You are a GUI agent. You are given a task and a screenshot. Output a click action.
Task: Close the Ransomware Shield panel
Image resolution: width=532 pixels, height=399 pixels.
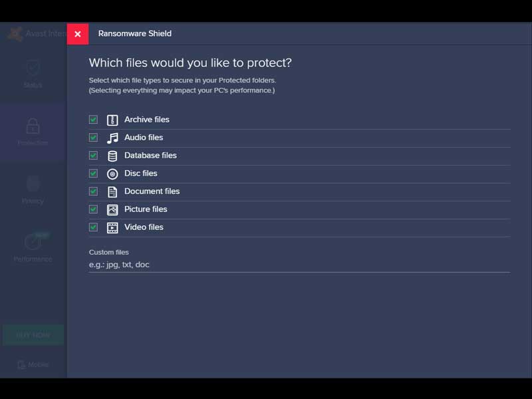point(78,34)
